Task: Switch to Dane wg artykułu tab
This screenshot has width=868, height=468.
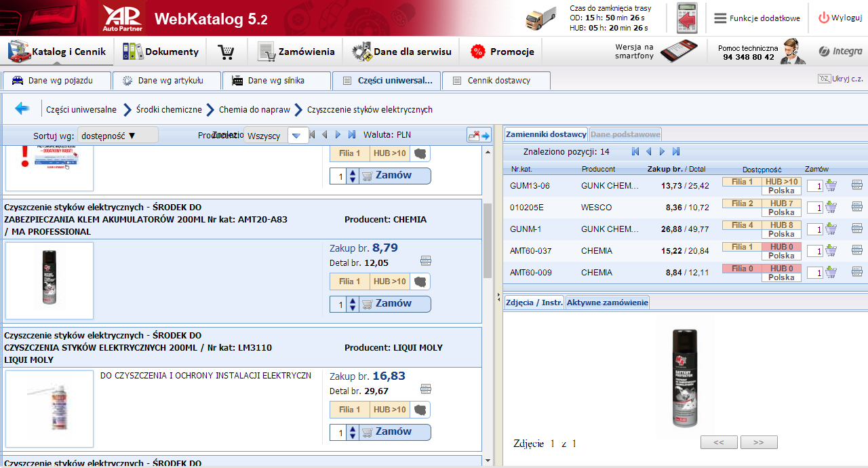Action: pos(167,81)
